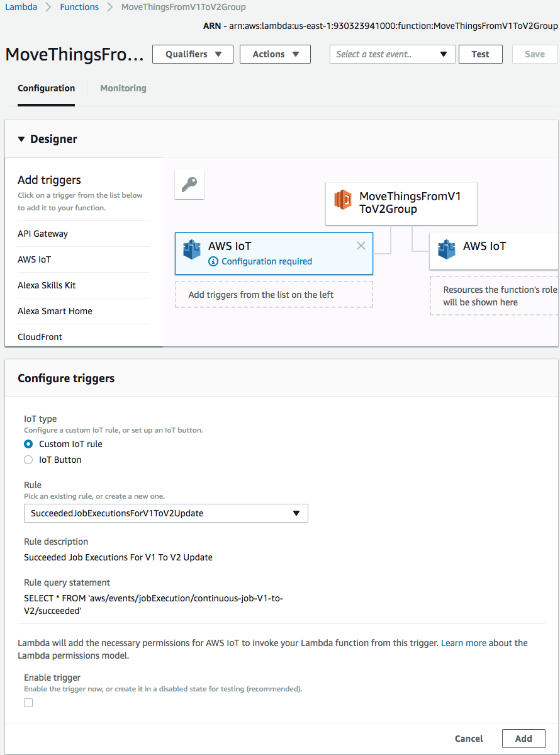Image resolution: width=560 pixels, height=755 pixels.
Task: Open the Rule selection dropdown
Action: click(x=166, y=513)
